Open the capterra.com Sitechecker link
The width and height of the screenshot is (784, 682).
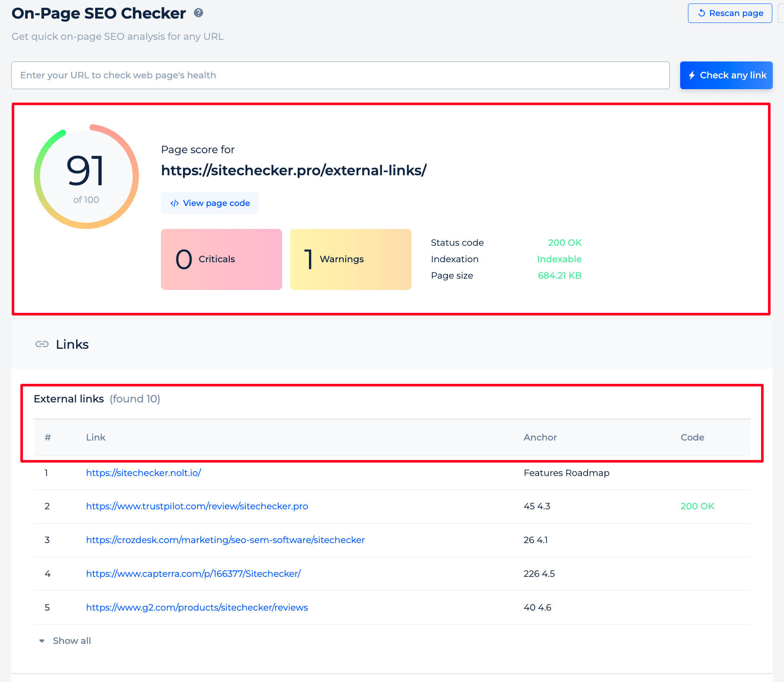pos(193,573)
